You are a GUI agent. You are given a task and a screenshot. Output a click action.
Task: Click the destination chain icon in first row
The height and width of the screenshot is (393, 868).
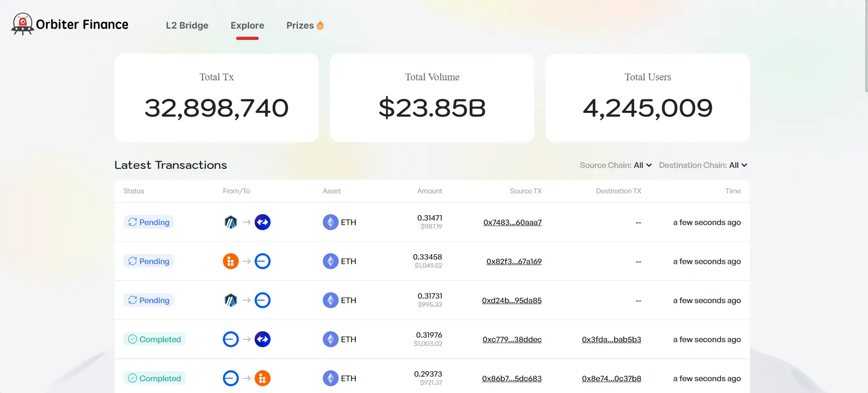pyautogui.click(x=262, y=222)
